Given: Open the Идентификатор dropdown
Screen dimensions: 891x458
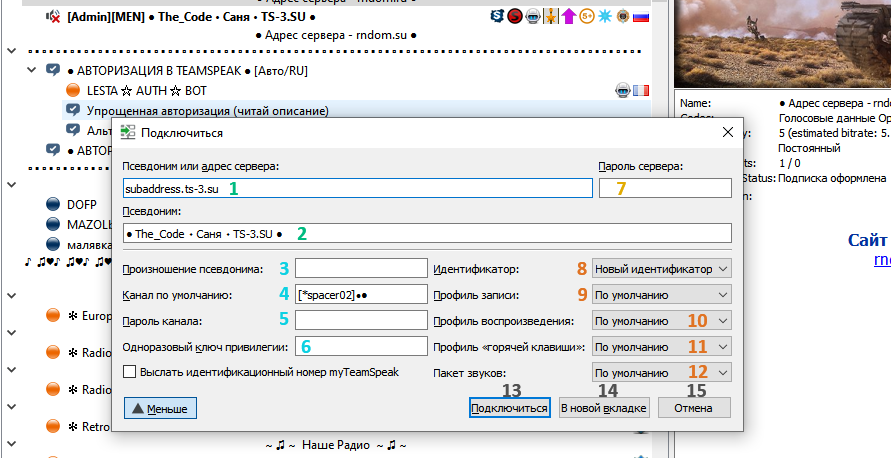Looking at the screenshot, I should [662, 269].
